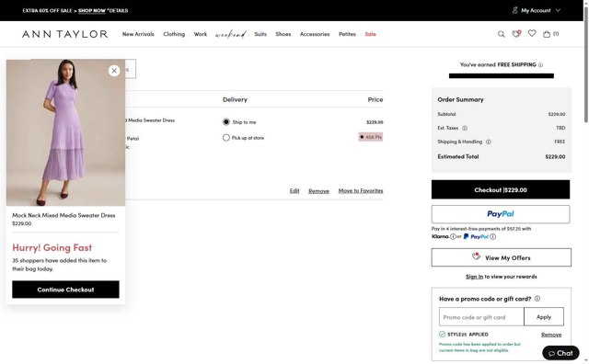Open the rewards heart-tag icon in header
This screenshot has height=364, width=589.
516,34
